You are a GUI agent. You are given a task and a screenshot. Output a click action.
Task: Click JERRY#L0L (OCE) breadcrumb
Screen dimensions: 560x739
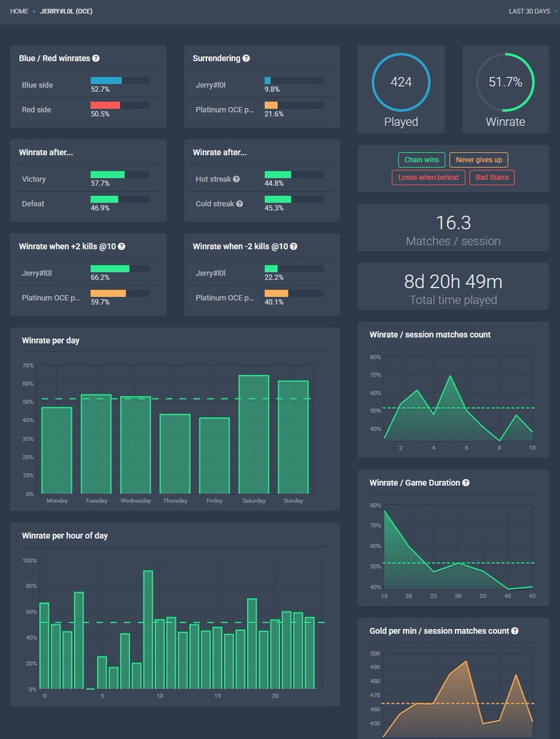click(x=67, y=12)
